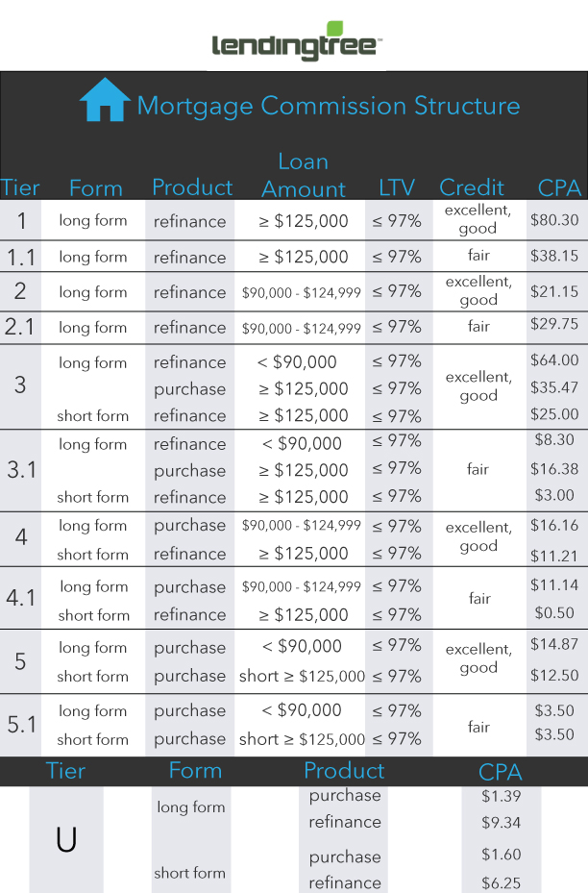Click the Tier 5.1 row label
The width and height of the screenshot is (588, 893).
click(x=21, y=724)
